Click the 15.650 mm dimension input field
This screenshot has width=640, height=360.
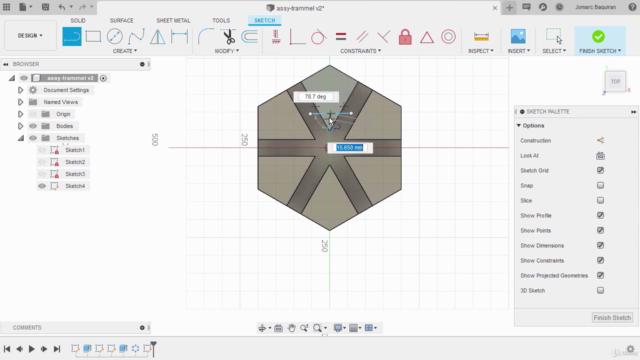(x=350, y=148)
